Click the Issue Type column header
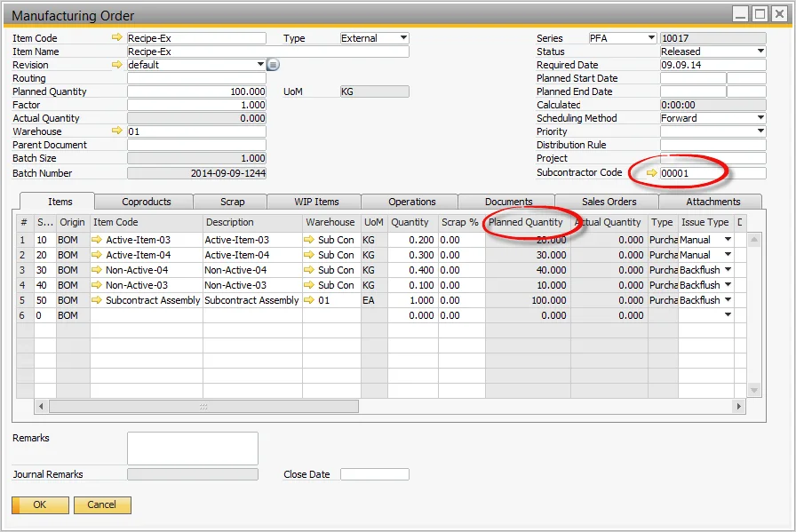Viewport: 796px width, 532px height. pyautogui.click(x=705, y=222)
